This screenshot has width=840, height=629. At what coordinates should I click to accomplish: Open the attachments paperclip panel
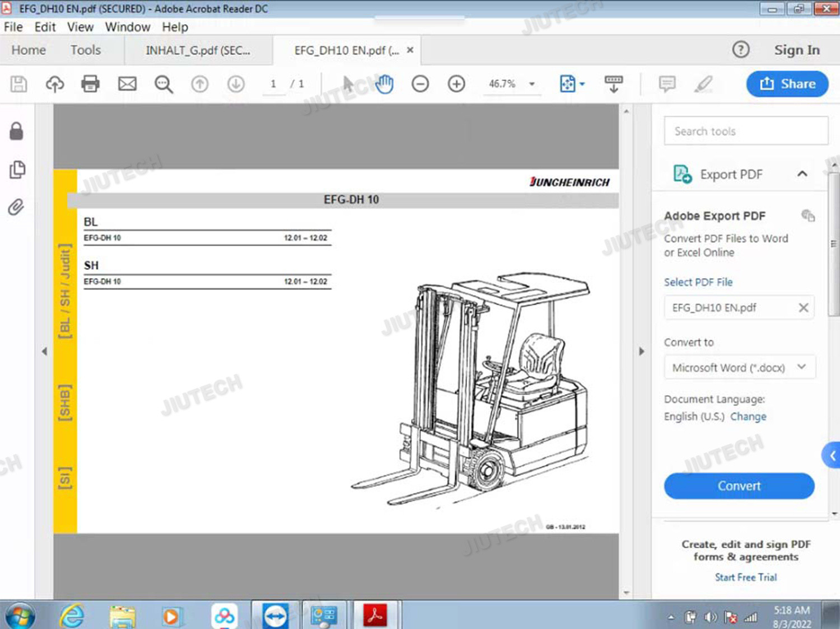pos(16,208)
